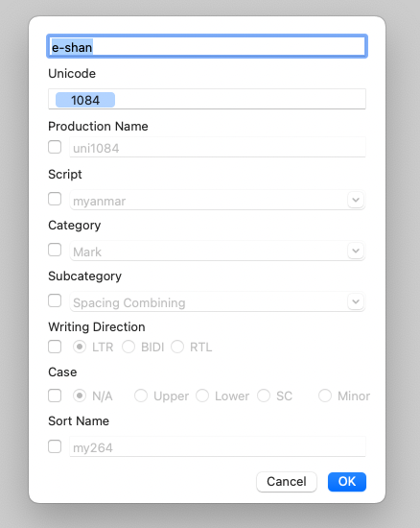Image resolution: width=420 pixels, height=528 pixels.
Task: Click the glyph name field containing e-shan
Action: [207, 46]
